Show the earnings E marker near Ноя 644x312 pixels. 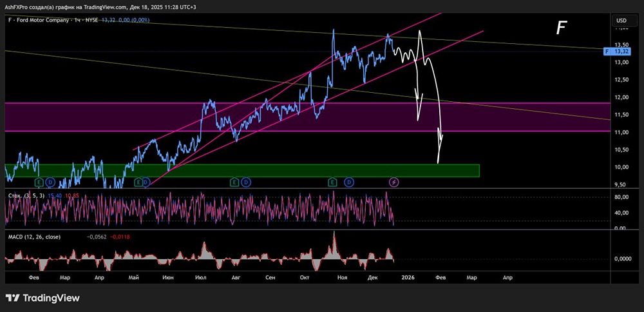tap(332, 182)
